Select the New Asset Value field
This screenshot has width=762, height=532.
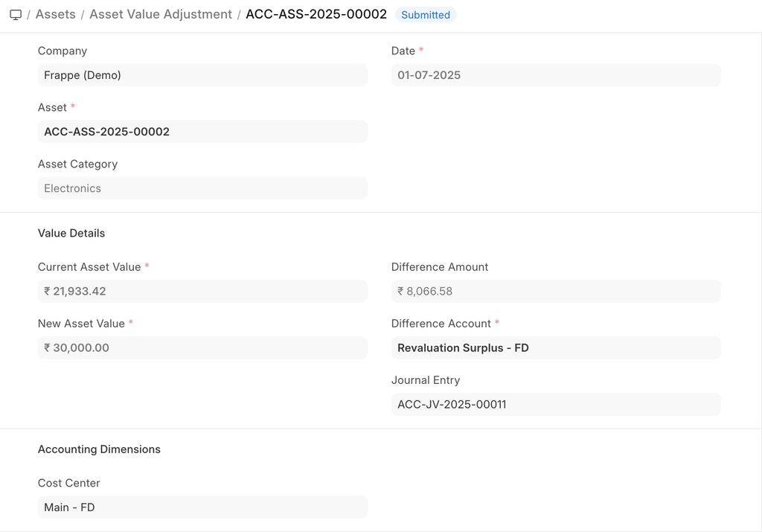(x=202, y=347)
